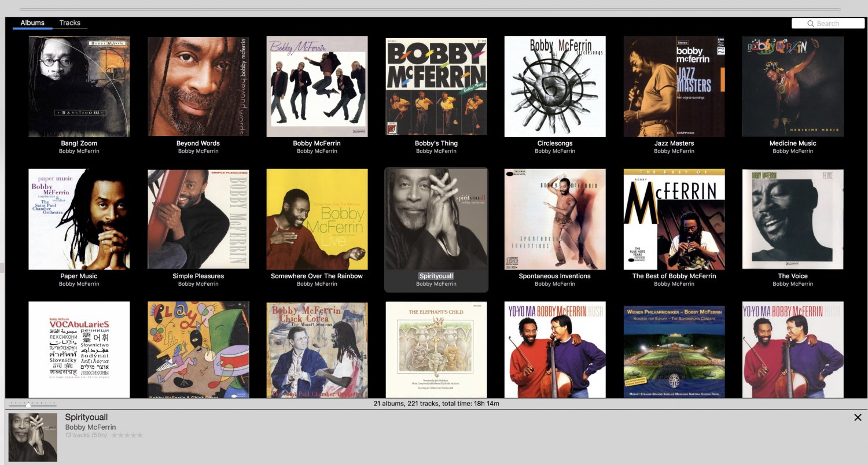Open the Bobby's Thing album cover

click(436, 87)
